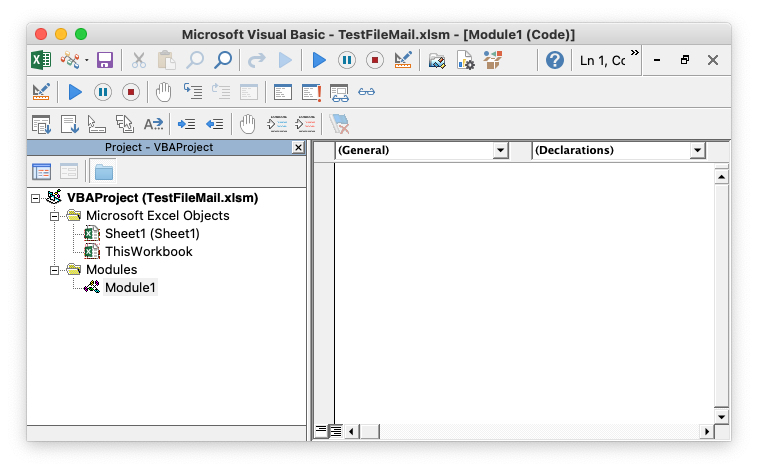758x472 pixels.
Task: Indent code with the Indent icon
Action: click(x=186, y=124)
